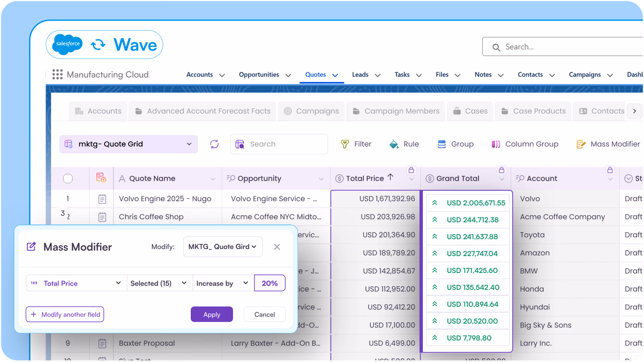Click the add record icon in header row
The width and height of the screenshot is (644, 362).
coord(101,178)
